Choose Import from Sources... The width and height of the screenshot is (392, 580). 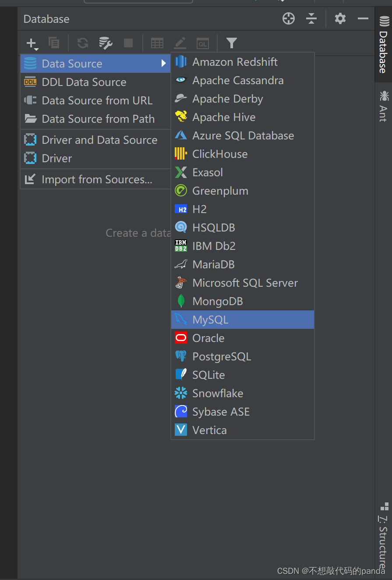(95, 179)
